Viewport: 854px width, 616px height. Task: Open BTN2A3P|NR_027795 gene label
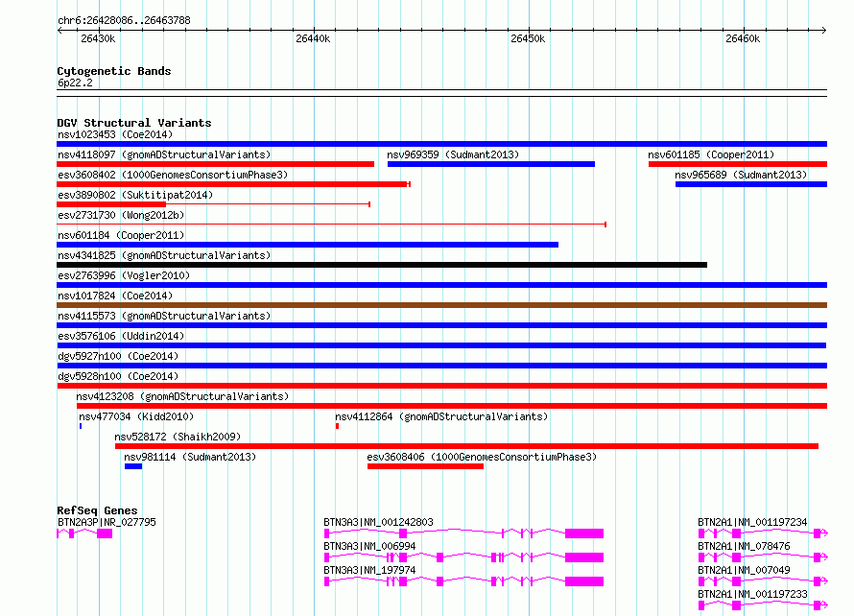(107, 522)
